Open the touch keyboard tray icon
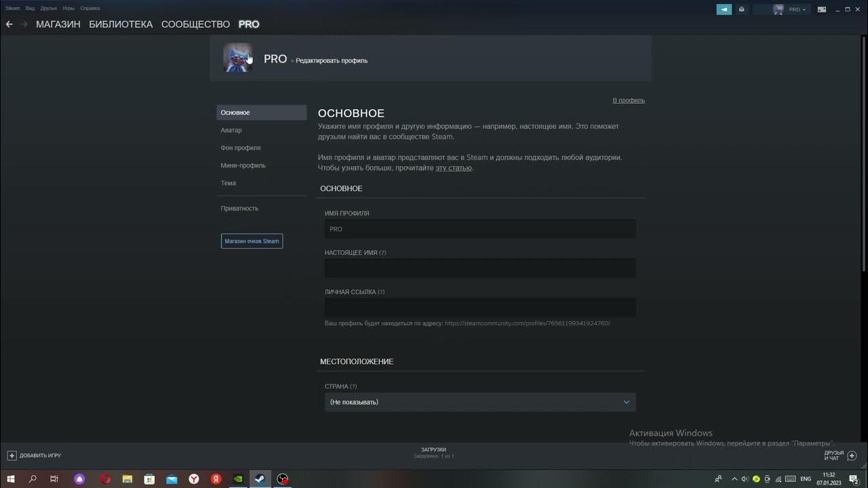The image size is (868, 488). coord(789,479)
